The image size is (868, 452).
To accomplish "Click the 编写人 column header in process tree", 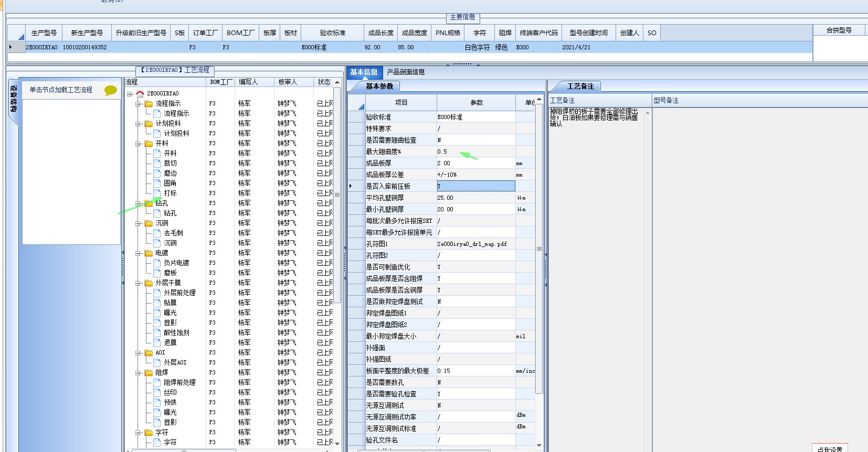I will [254, 82].
